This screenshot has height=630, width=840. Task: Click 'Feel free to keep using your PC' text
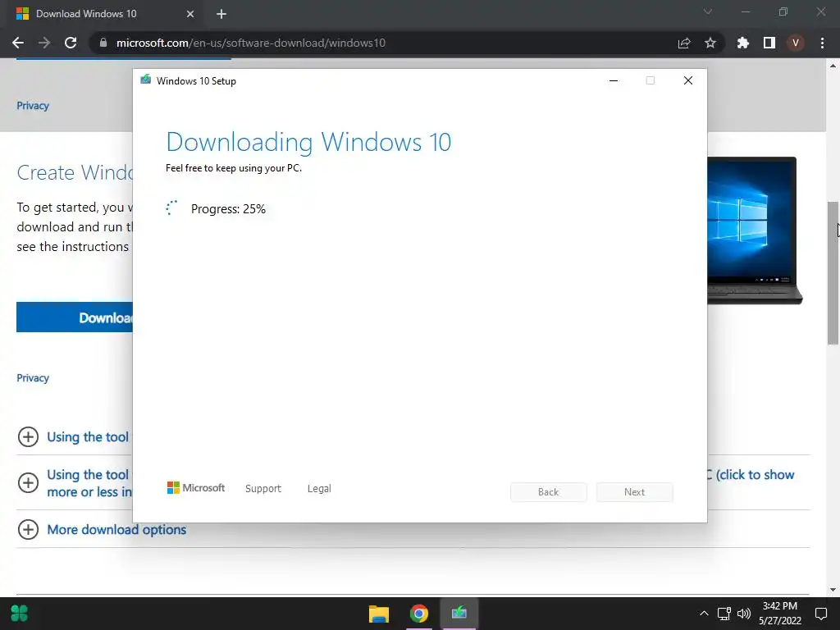tap(234, 168)
